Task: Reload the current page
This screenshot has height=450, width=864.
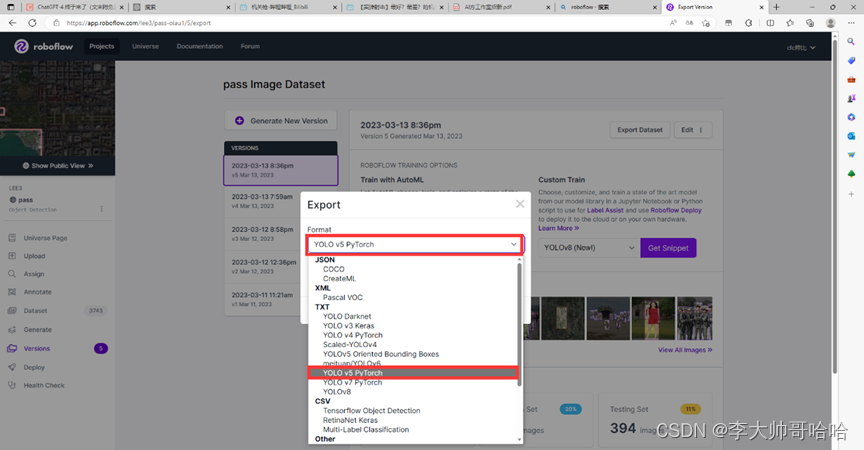Action: point(33,23)
